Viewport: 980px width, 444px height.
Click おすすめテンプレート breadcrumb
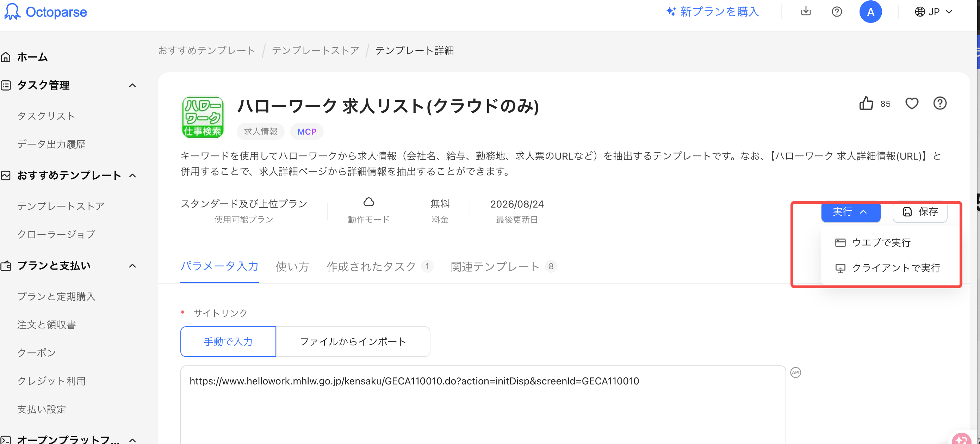(206, 50)
